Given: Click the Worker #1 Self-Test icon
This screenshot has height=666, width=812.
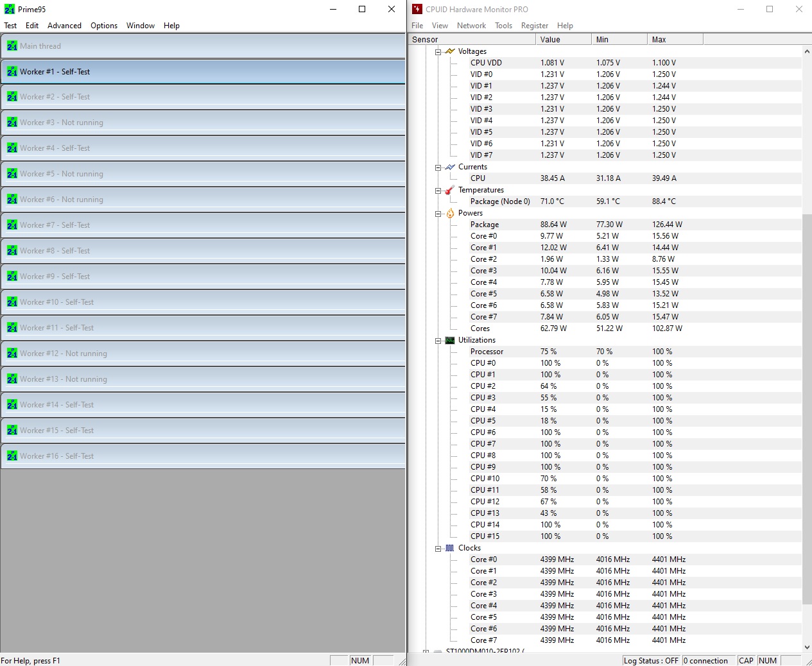Looking at the screenshot, I should point(12,71).
